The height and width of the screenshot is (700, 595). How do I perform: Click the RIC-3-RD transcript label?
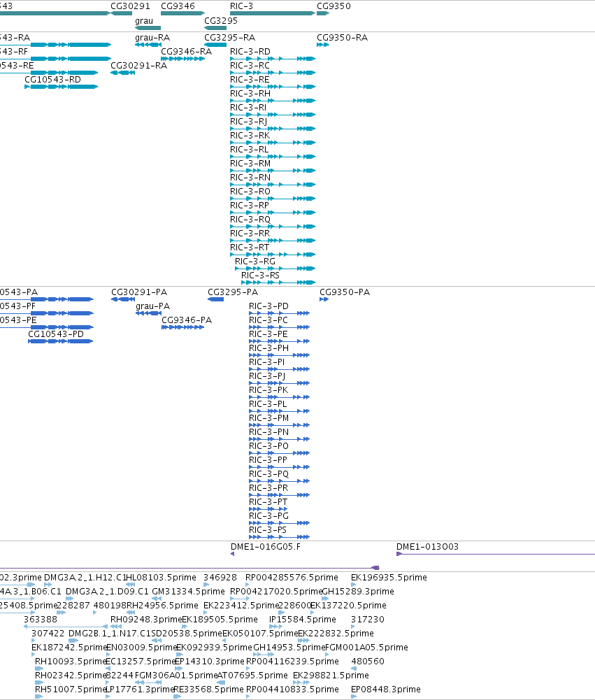pyautogui.click(x=250, y=52)
